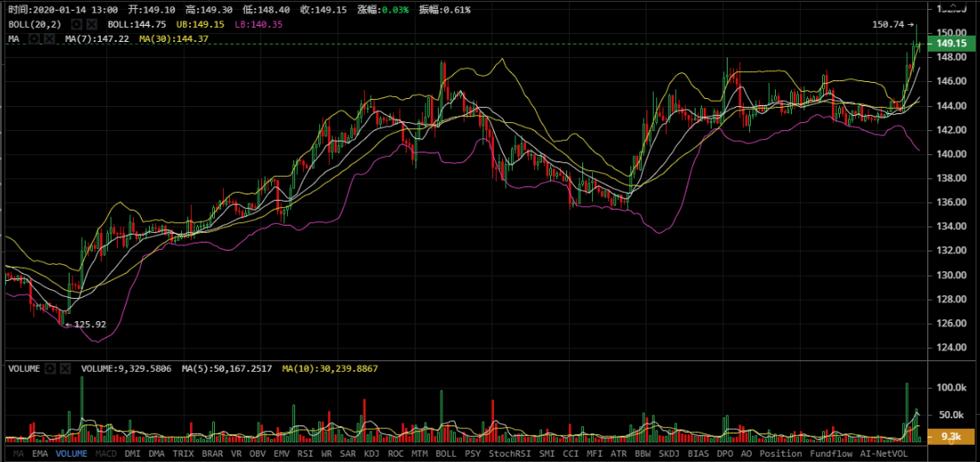The width and height of the screenshot is (980, 462).
Task: Click the MA(10):30,239.8867 volume value
Action: click(330, 369)
